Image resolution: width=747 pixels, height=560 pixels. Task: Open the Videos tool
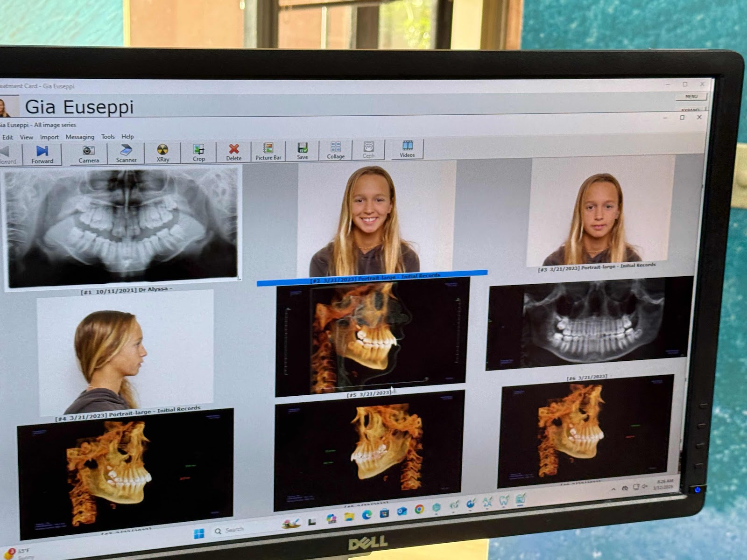[407, 149]
